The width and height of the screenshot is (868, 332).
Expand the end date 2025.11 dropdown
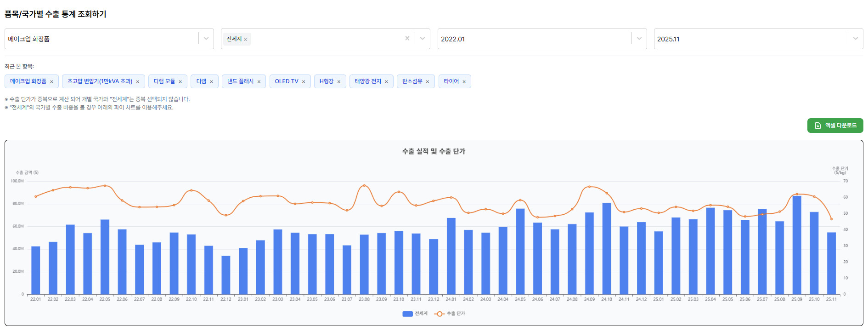(x=855, y=39)
